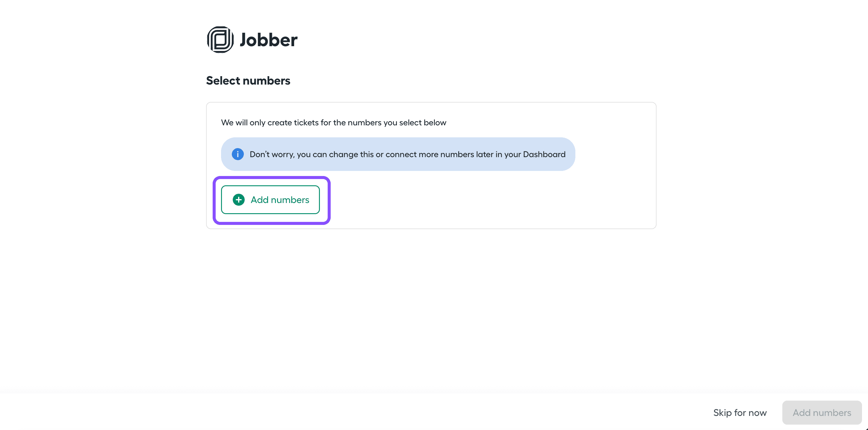Click the green plus icon
The image size is (868, 430).
tap(238, 200)
